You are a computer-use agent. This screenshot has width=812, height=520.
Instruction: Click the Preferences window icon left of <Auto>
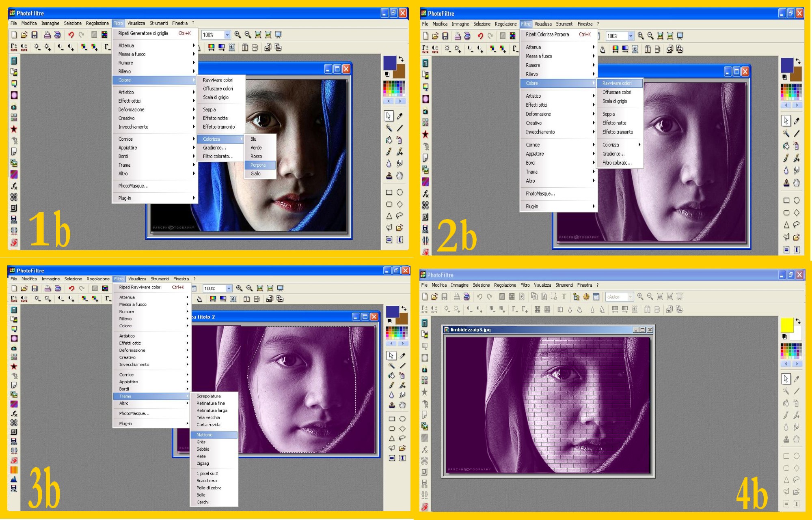click(x=596, y=297)
